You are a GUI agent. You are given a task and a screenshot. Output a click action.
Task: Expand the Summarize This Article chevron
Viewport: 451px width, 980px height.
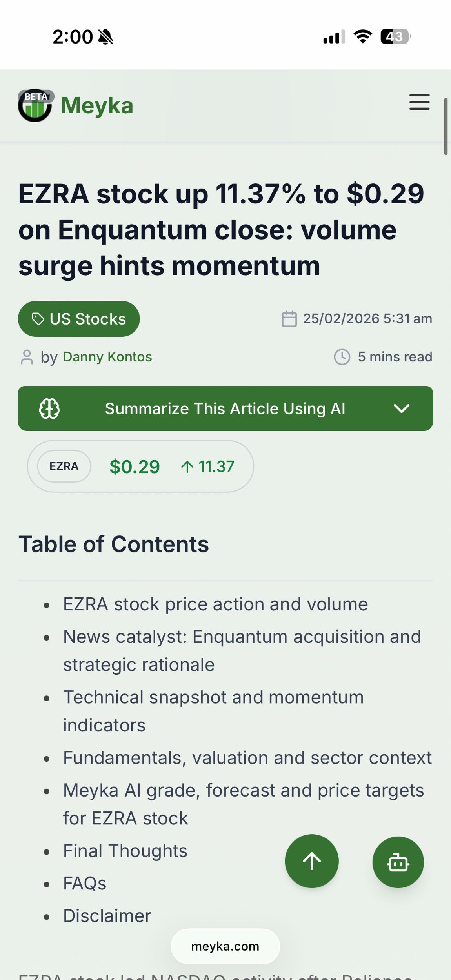click(x=401, y=408)
